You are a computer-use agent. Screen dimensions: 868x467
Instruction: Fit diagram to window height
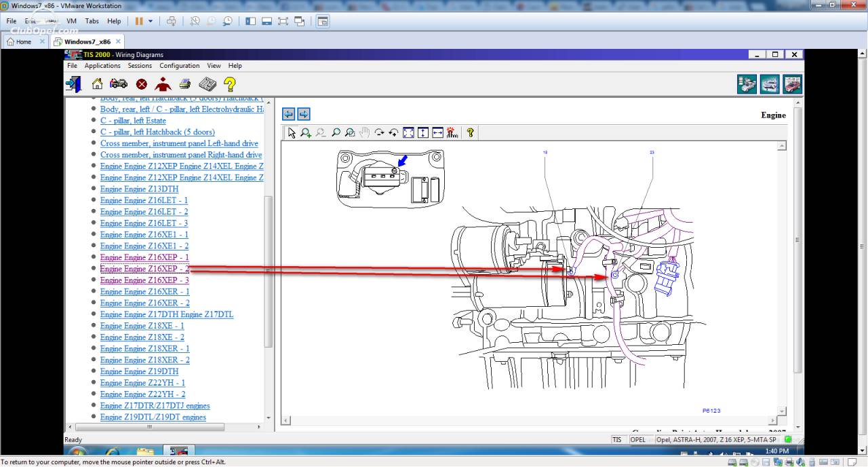422,133
